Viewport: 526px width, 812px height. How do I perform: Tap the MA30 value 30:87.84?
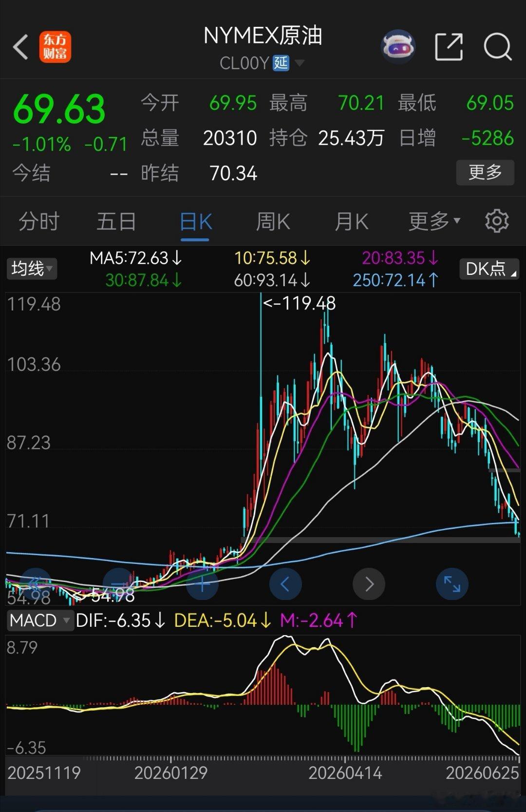tap(144, 280)
